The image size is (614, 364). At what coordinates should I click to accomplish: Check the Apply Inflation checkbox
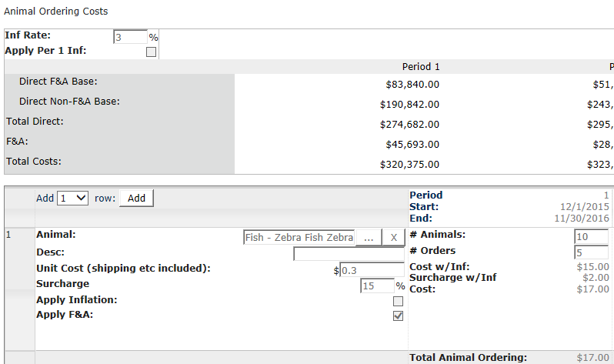coord(399,301)
